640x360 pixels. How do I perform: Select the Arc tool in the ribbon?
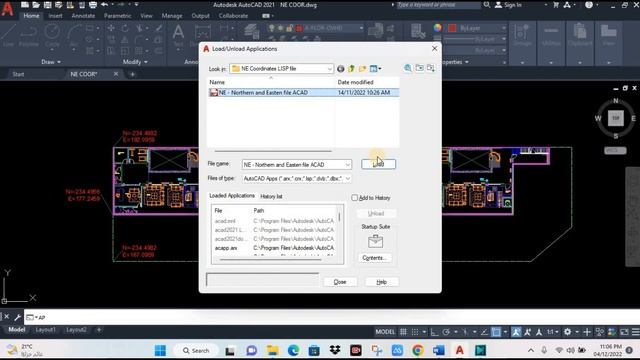point(74,35)
